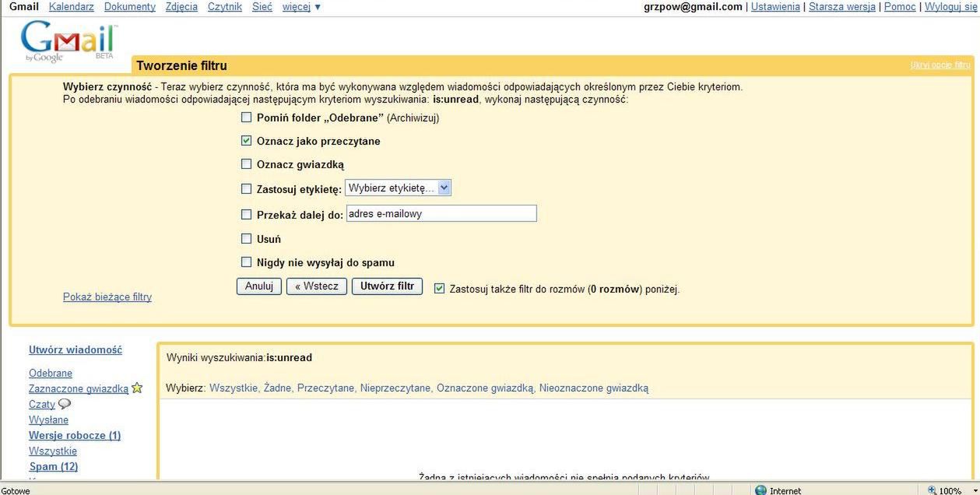This screenshot has width=980, height=495.
Task: Open the 100% zoom level control in status bar
Action: (x=950, y=490)
